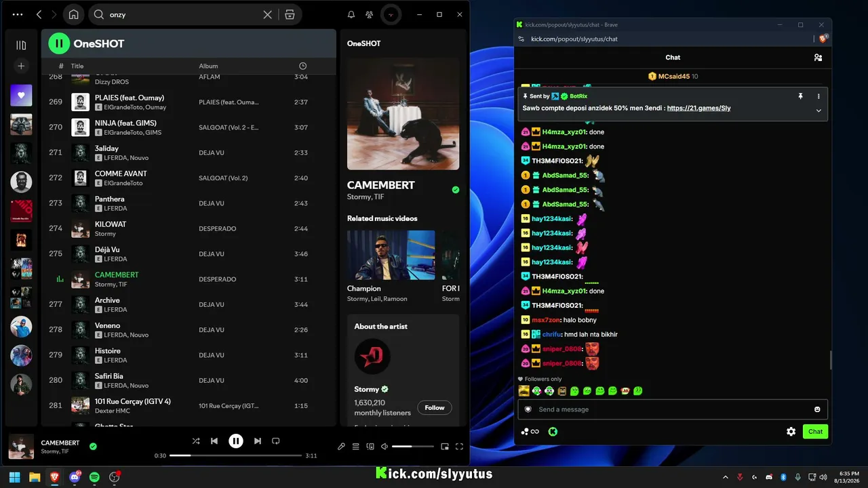Image resolution: width=868 pixels, height=488 pixels.
Task: Open the pinned message three-dots options menu
Action: coord(818,96)
